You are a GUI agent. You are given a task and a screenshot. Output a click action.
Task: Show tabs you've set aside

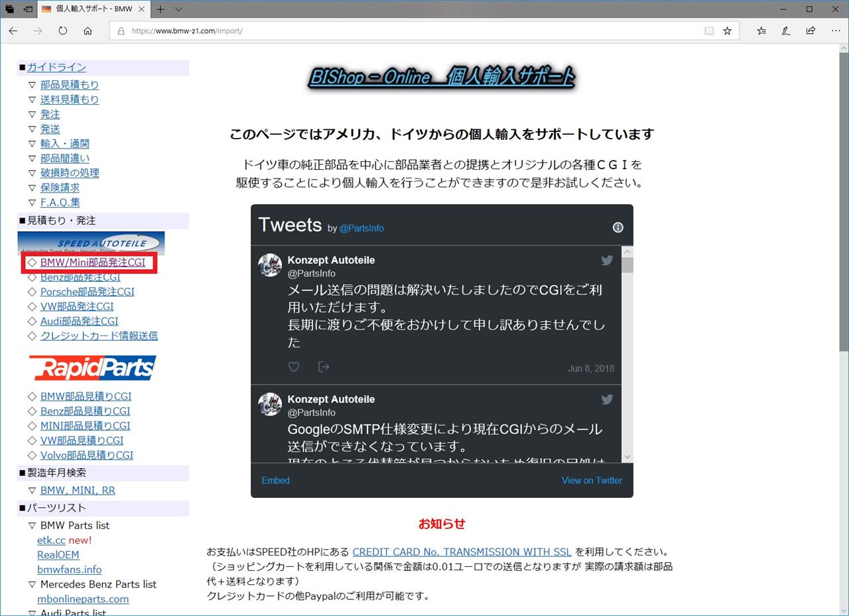9,9
